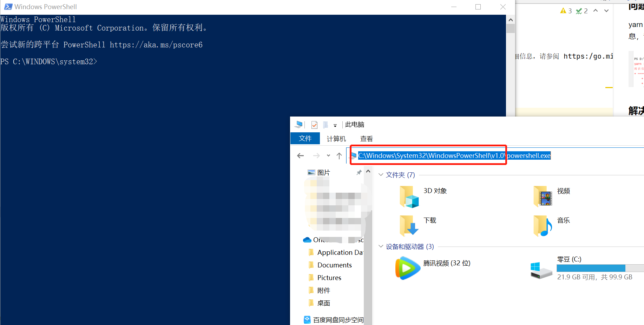This screenshot has height=325, width=644.
Task: Click the Properties checkmark quick access icon
Action: point(315,125)
